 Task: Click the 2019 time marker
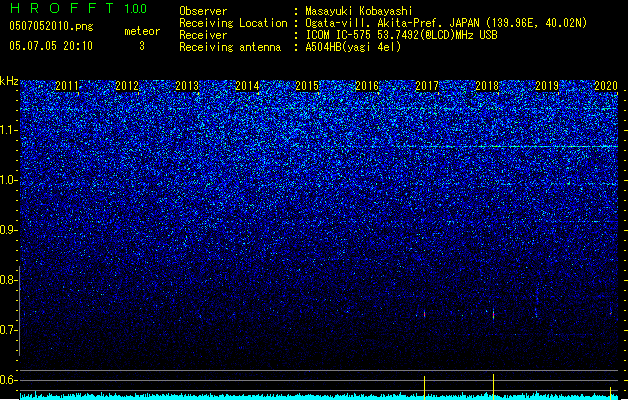coord(547,86)
